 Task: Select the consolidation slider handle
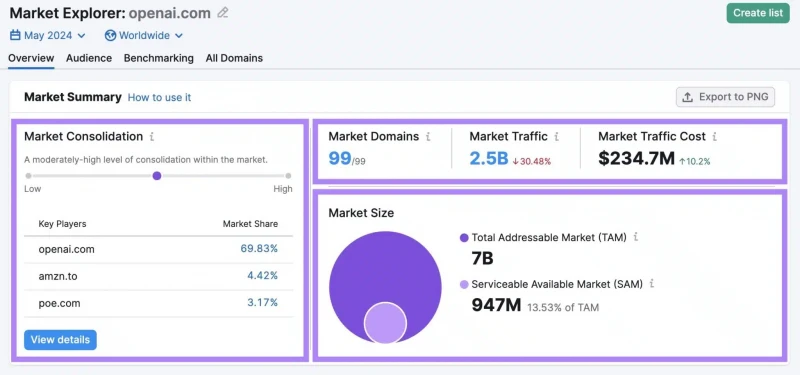[157, 176]
